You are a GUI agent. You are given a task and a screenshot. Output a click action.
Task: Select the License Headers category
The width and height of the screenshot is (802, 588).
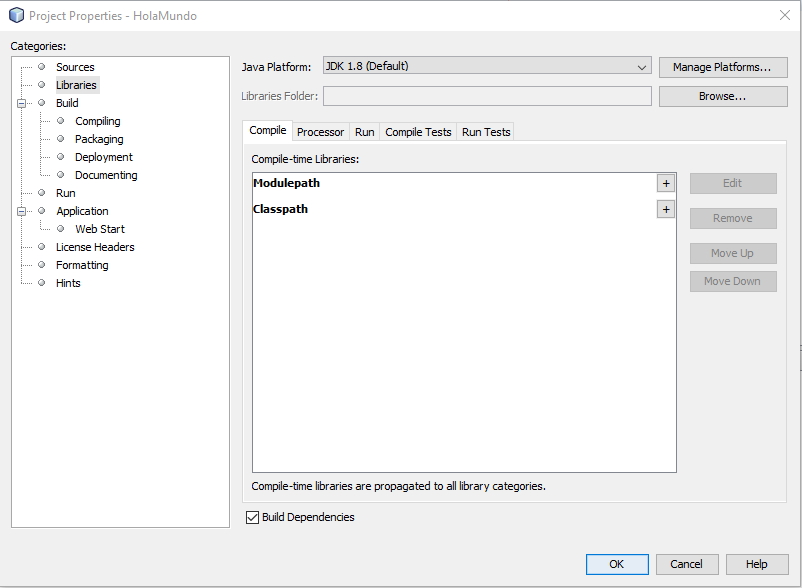coord(95,247)
